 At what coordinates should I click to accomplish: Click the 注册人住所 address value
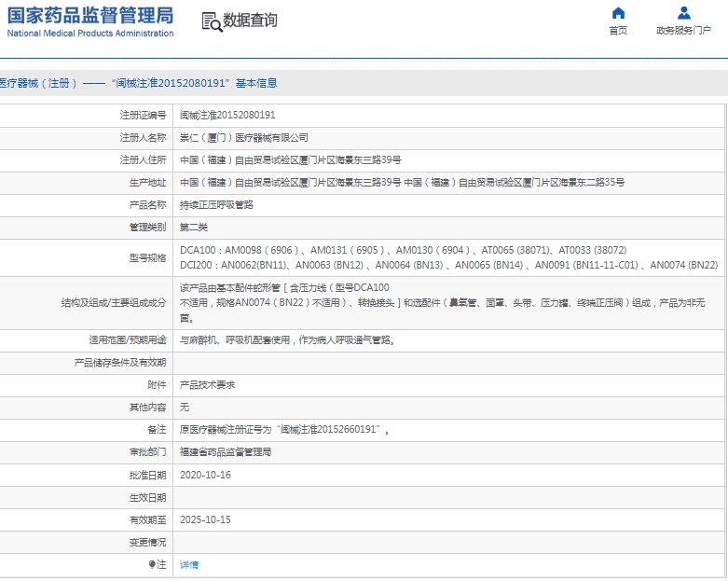click(x=290, y=160)
